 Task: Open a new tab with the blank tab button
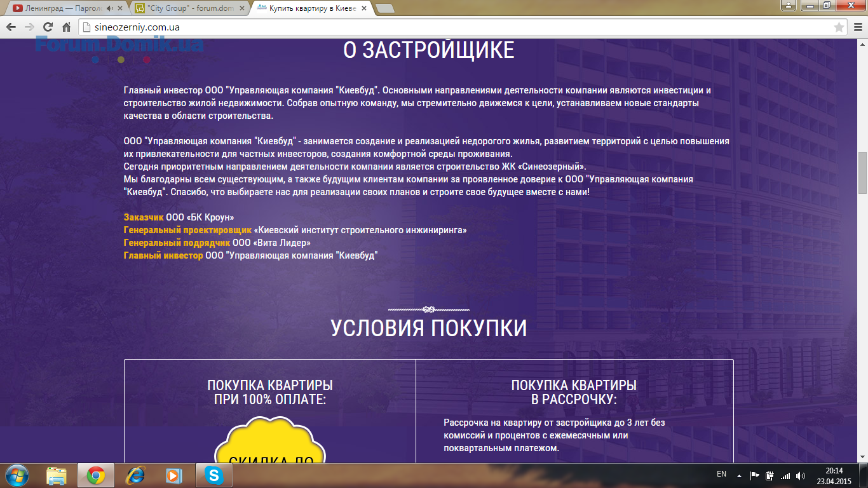(384, 9)
